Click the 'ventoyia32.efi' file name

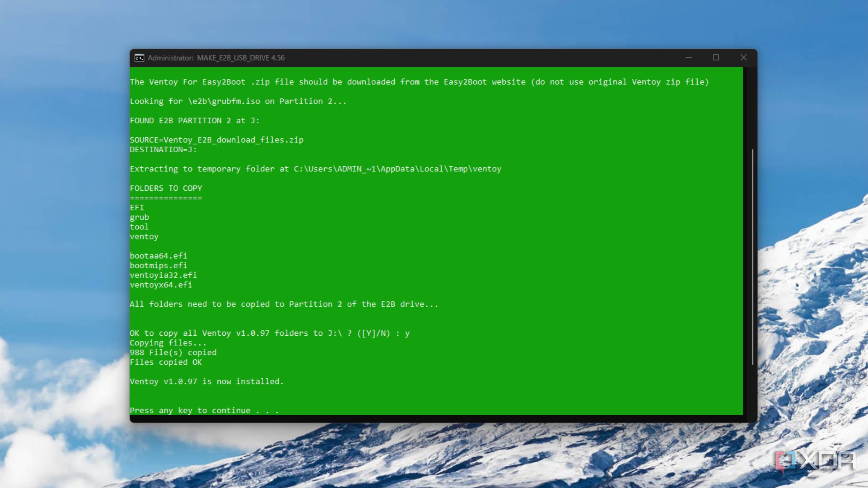coord(163,275)
